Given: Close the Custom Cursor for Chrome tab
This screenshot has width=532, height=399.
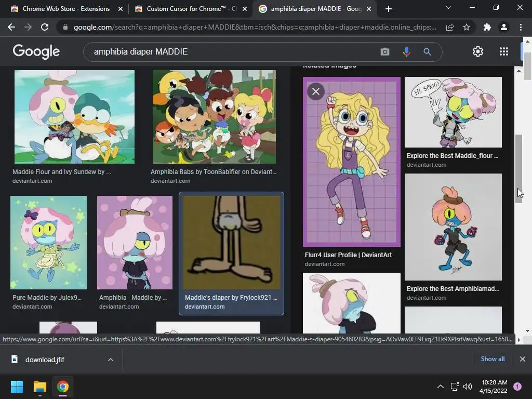Looking at the screenshot, I should pyautogui.click(x=245, y=9).
